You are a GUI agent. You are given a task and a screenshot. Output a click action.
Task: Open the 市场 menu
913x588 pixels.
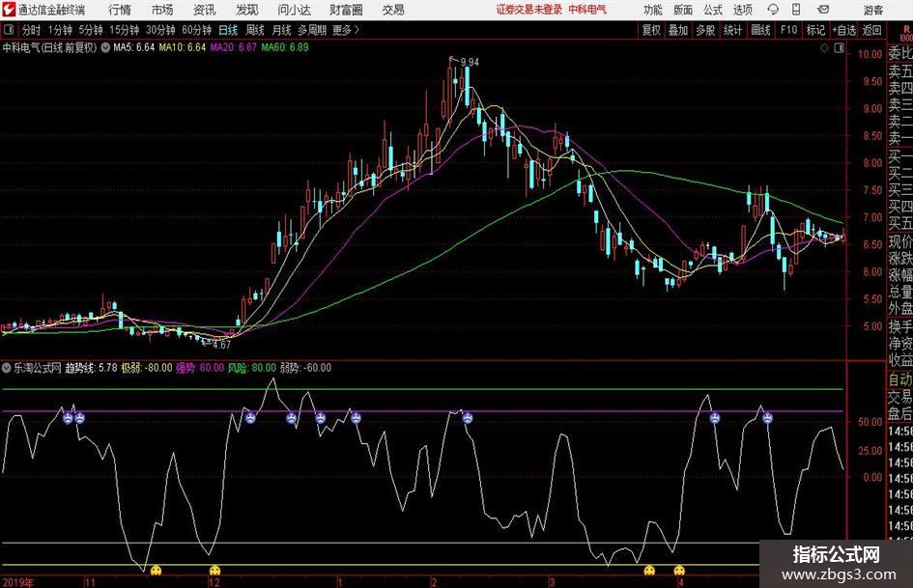162,10
